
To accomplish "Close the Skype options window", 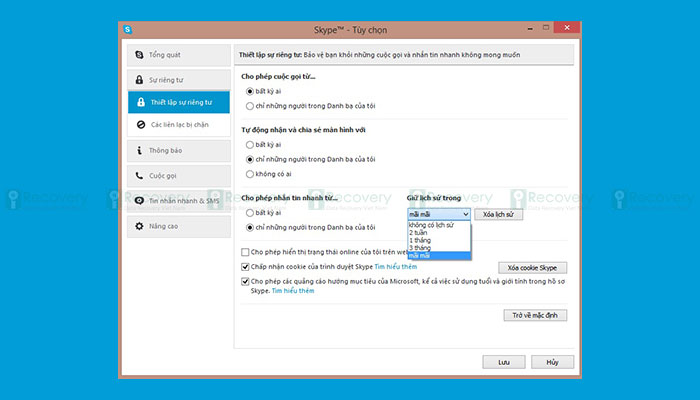I will pyautogui.click(x=567, y=28).
